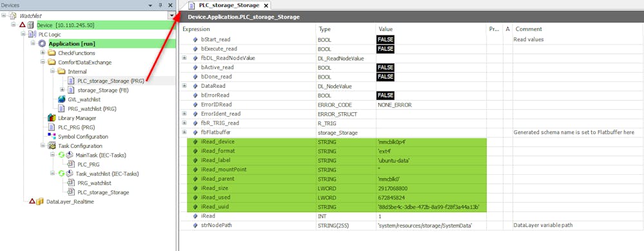The width and height of the screenshot is (644, 251).
Task: Expand the CheckFunctions folder
Action: (x=43, y=53)
